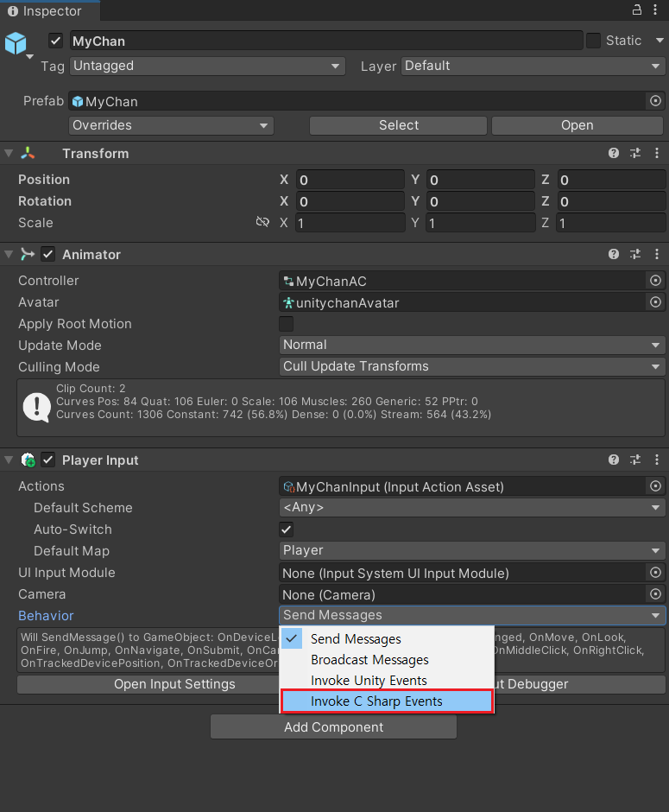Image resolution: width=669 pixels, height=812 pixels.
Task: Open the Transform help reference icon
Action: (x=614, y=153)
